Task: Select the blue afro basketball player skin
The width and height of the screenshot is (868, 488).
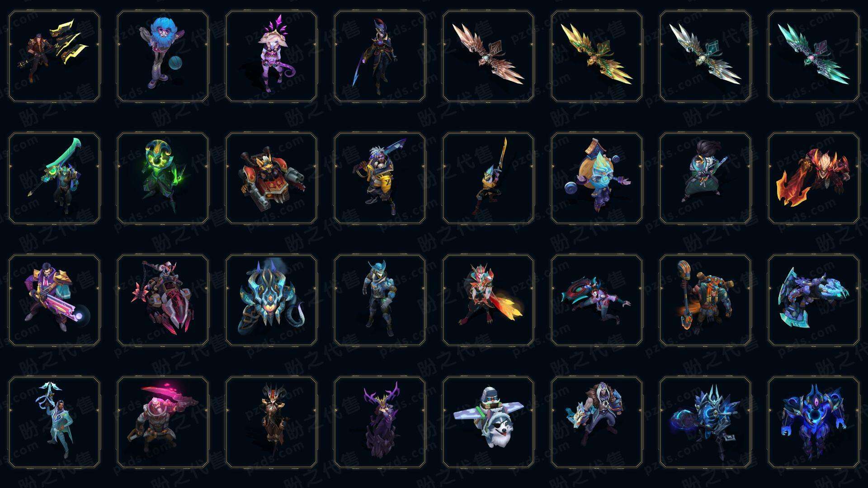Action: coord(163,56)
